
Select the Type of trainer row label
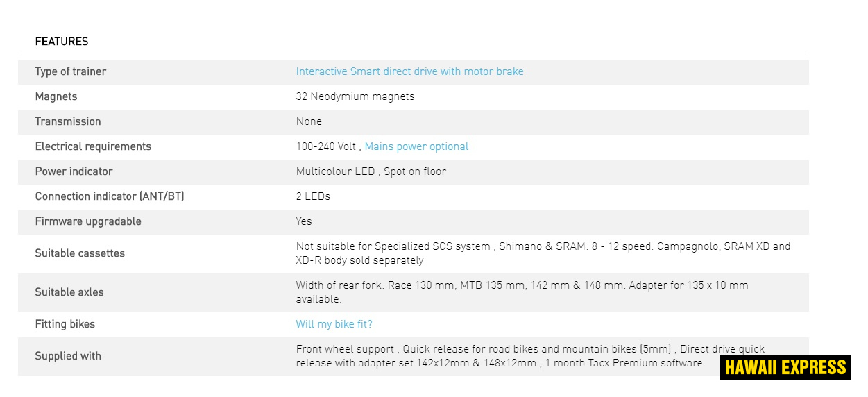pos(71,71)
